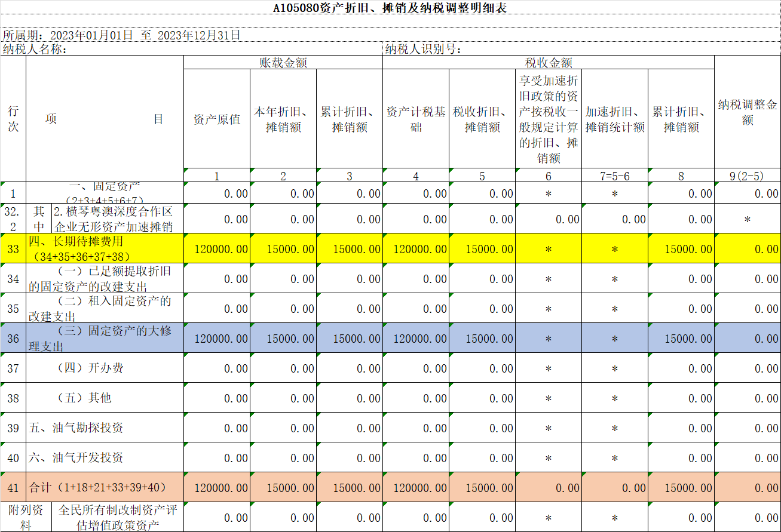781x532 pixels.
Task: Click row number 36 cell
Action: [13, 338]
